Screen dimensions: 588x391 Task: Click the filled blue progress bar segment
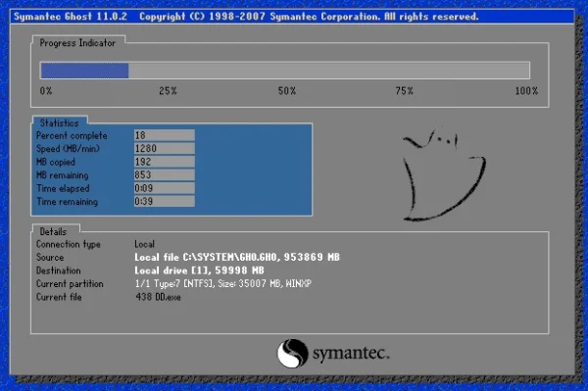[84, 71]
